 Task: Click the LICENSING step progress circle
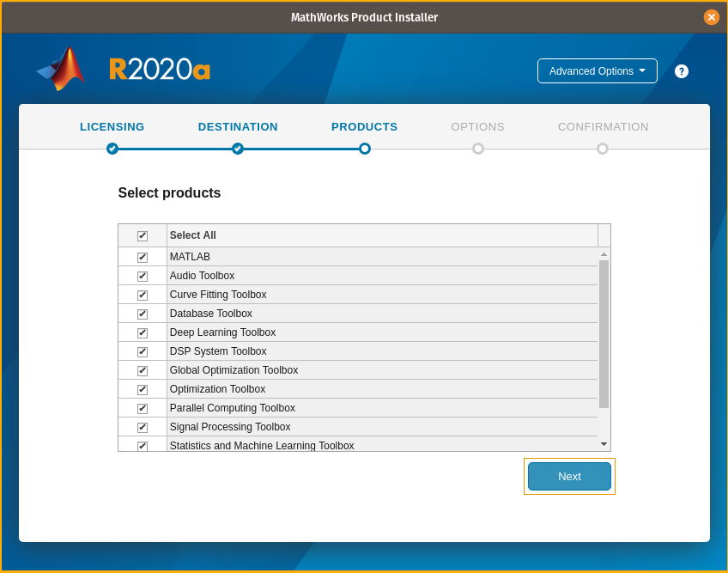(112, 149)
